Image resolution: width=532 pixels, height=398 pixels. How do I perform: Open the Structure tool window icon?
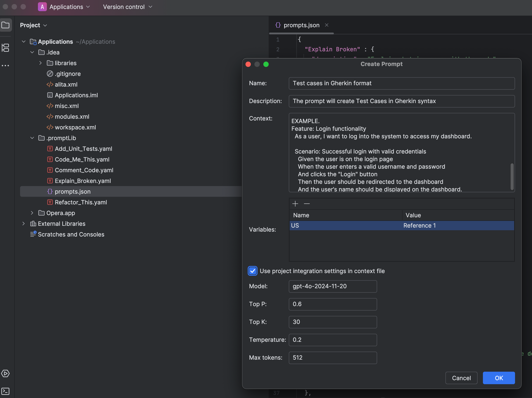pos(6,48)
